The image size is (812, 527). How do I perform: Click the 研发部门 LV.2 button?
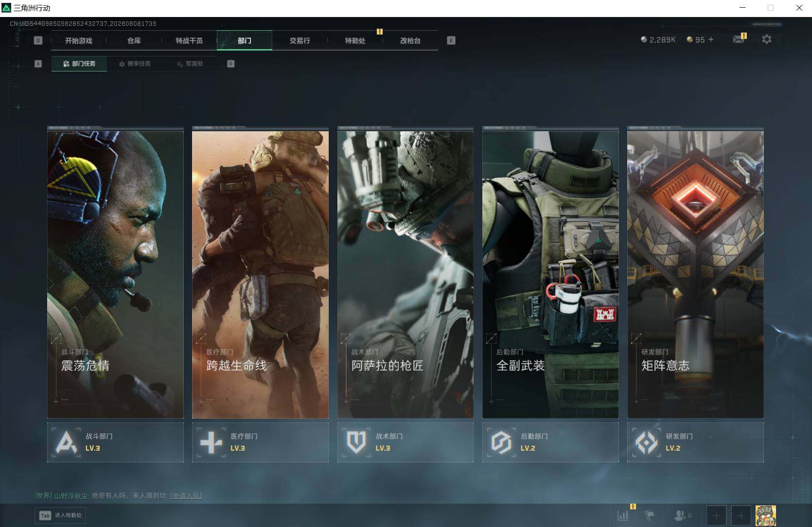(x=695, y=442)
